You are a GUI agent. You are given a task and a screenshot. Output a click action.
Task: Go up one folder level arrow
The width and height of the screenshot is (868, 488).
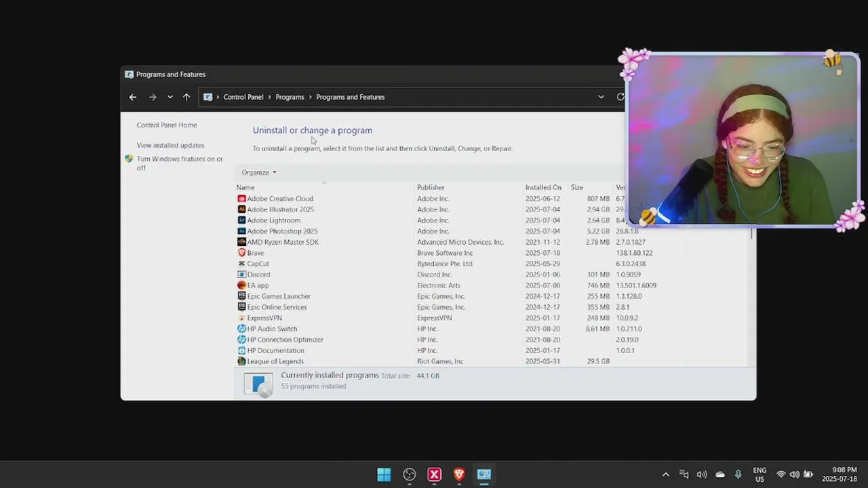click(x=186, y=97)
